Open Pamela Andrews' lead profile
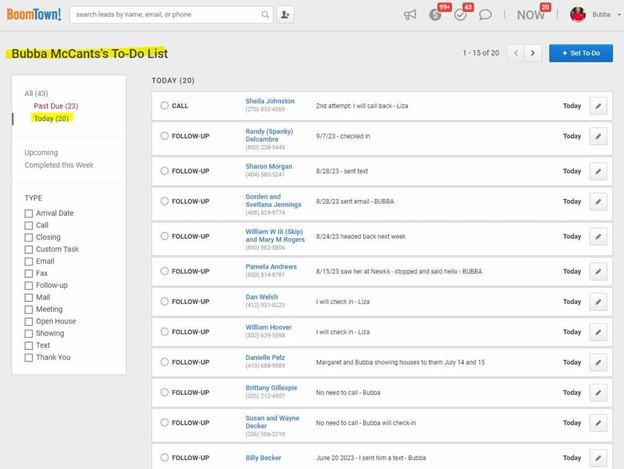 [271, 267]
